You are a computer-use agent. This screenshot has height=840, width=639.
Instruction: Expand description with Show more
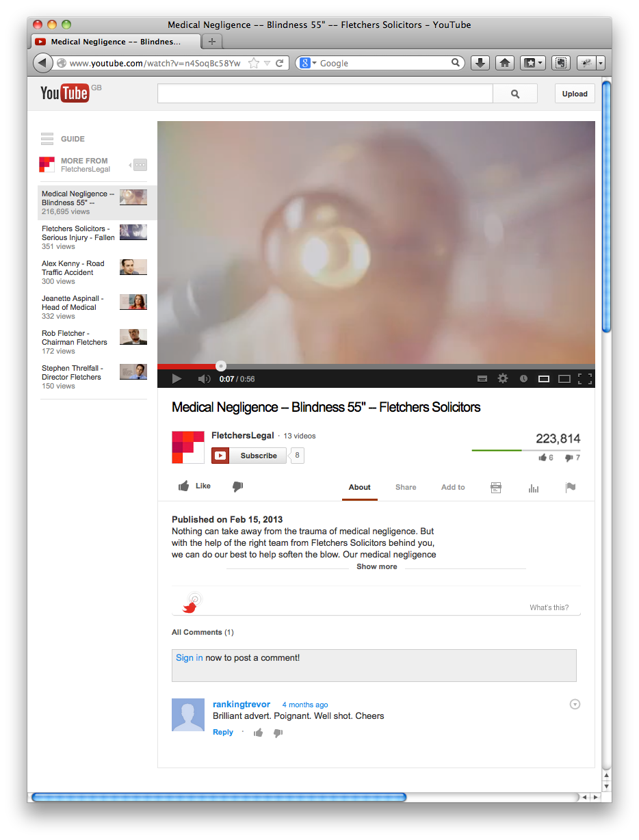click(x=377, y=566)
